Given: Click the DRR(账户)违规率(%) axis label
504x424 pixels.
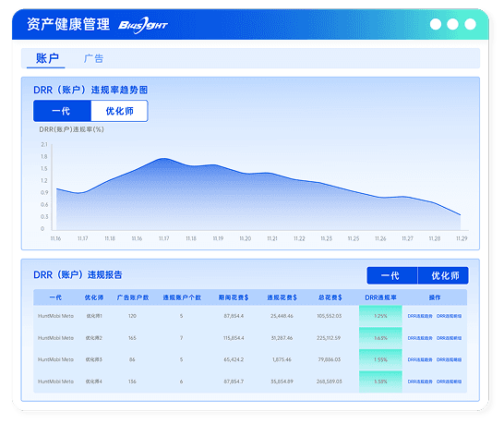Looking at the screenshot, I should pyautogui.click(x=71, y=129).
